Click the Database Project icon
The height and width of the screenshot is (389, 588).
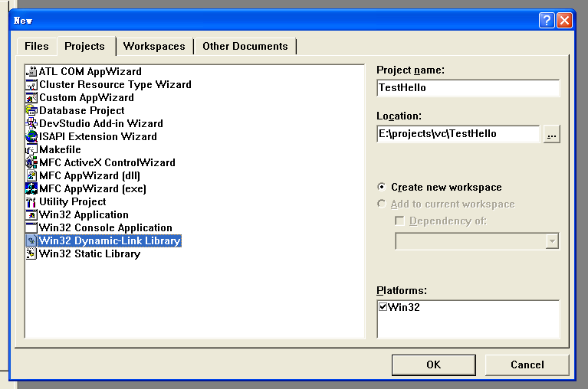tap(31, 110)
